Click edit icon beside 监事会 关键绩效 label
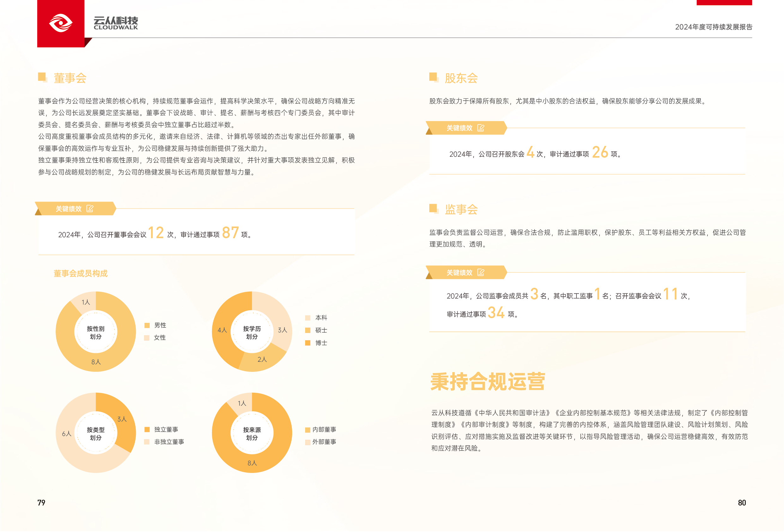This screenshot has width=784, height=532. point(481,273)
